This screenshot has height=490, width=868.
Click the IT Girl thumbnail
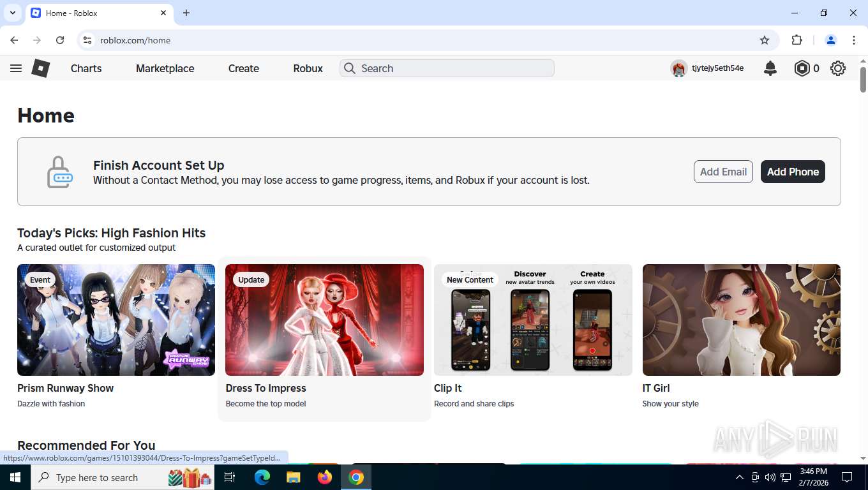click(x=742, y=320)
